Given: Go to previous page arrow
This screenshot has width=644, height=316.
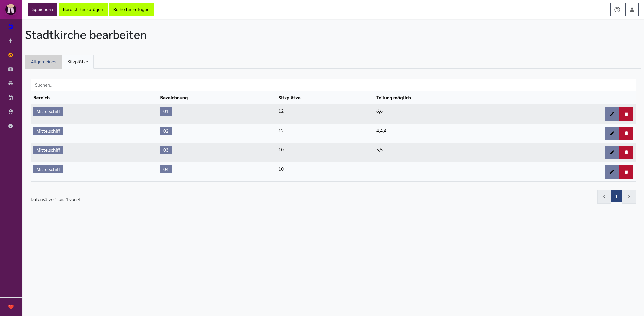Looking at the screenshot, I should (x=604, y=197).
